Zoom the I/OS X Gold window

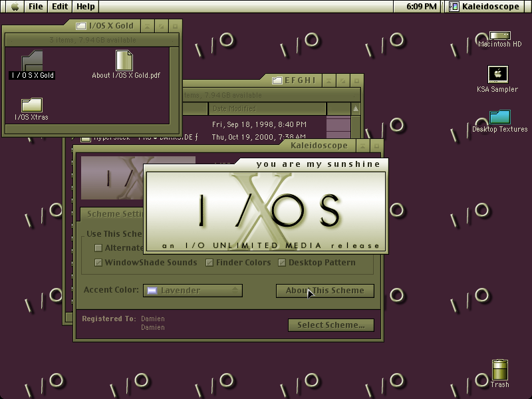(x=161, y=26)
